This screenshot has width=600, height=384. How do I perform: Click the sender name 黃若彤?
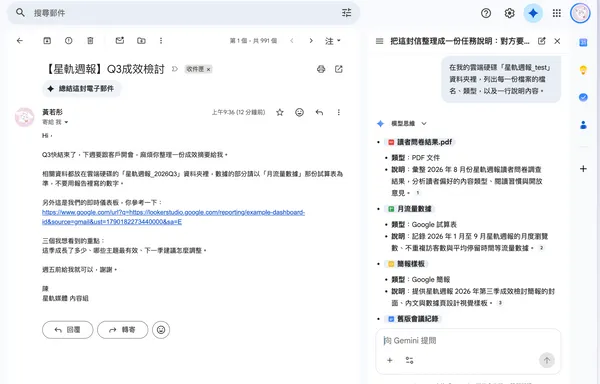coord(52,112)
